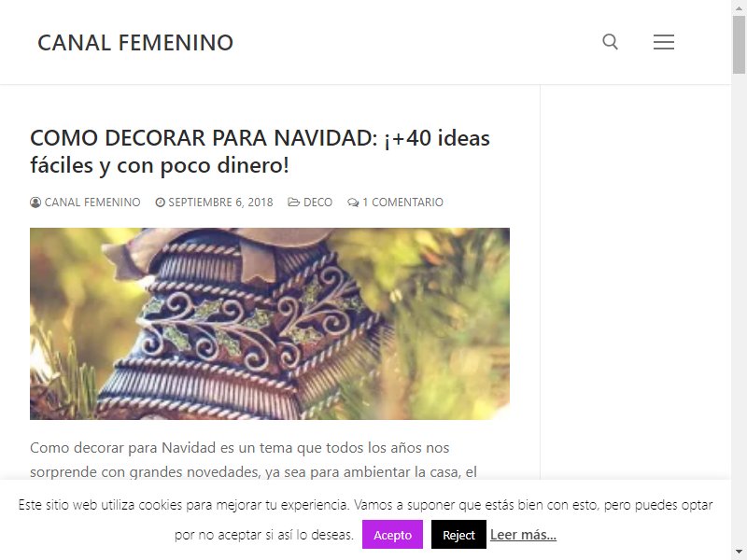Click the scrollbar down arrow
The width and height of the screenshot is (747, 560).
pos(739,553)
